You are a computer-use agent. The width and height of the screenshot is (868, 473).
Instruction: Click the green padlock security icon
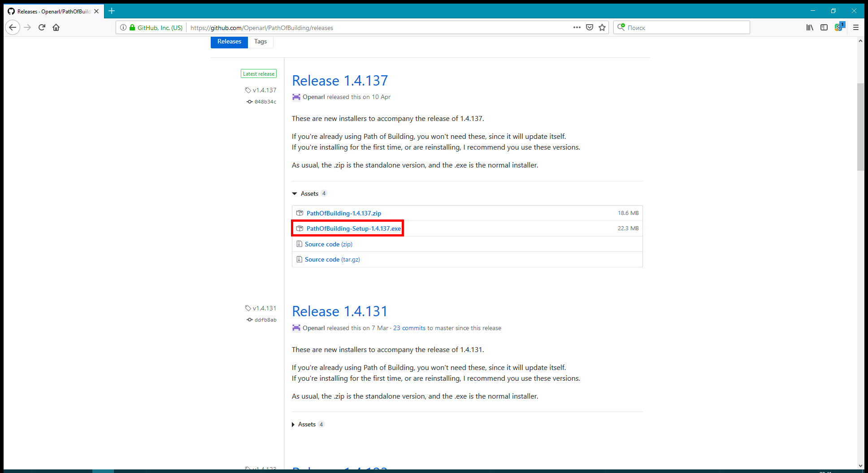point(132,27)
